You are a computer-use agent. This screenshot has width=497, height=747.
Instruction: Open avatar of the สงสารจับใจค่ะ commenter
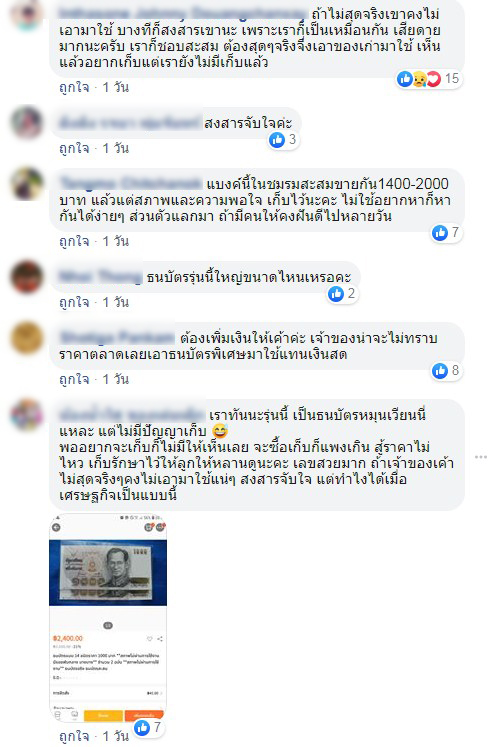27,122
